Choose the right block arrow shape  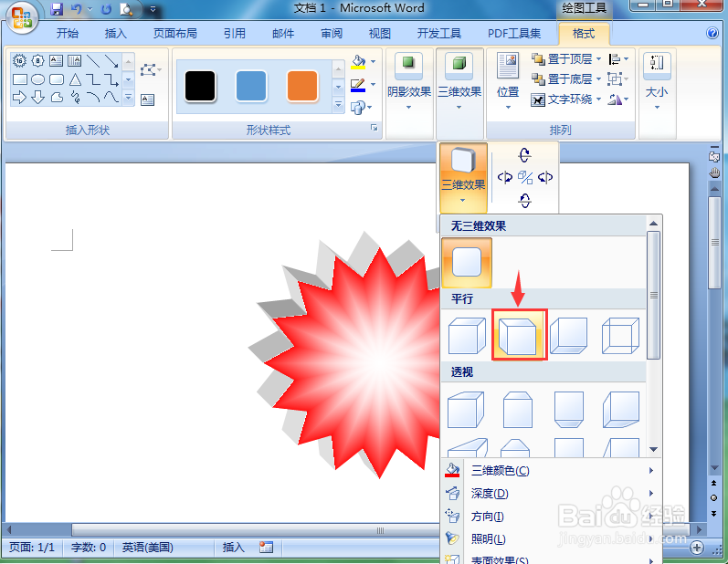(x=19, y=98)
